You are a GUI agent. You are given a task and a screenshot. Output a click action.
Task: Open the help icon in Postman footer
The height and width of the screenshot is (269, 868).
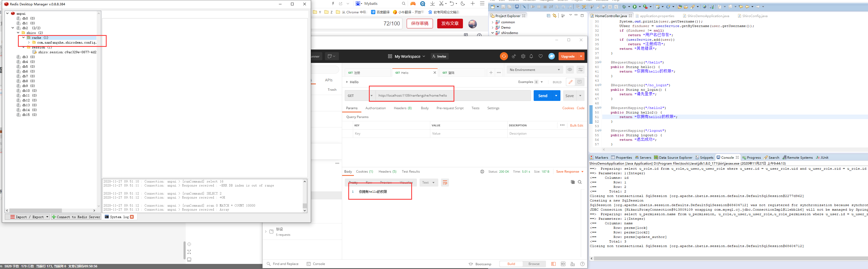point(582,264)
